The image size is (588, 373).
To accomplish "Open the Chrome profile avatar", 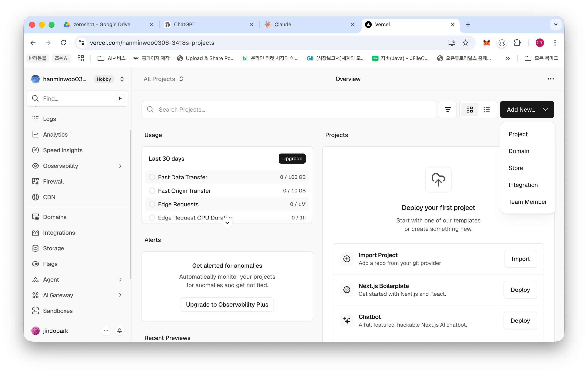I will click(539, 43).
